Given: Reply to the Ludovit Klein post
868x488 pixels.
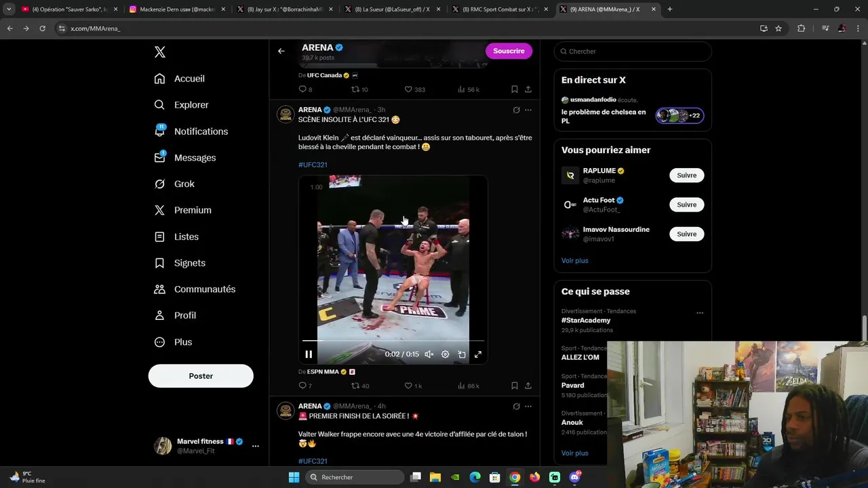Looking at the screenshot, I should [x=304, y=386].
